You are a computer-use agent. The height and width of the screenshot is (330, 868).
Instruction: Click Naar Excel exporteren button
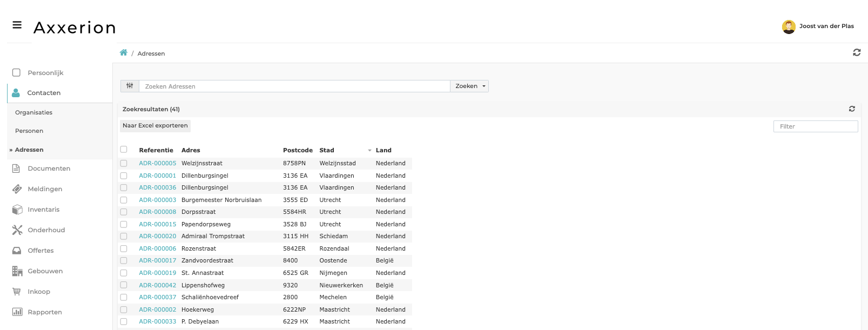[x=155, y=126]
